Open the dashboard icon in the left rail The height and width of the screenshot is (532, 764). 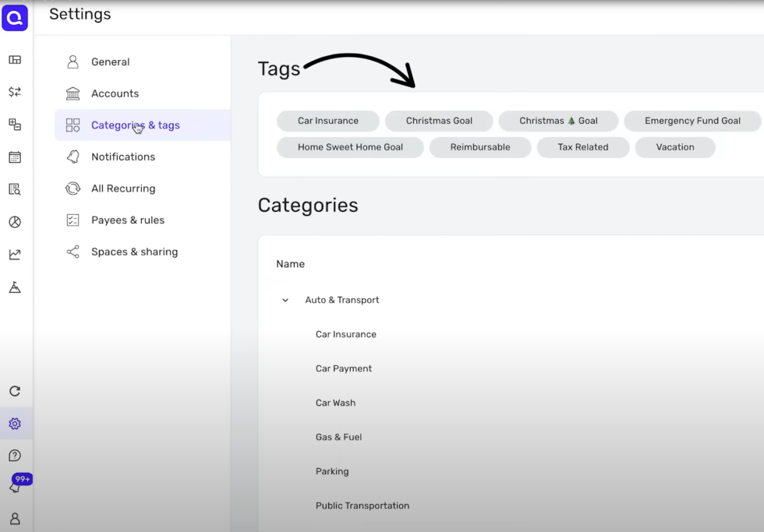(x=15, y=60)
